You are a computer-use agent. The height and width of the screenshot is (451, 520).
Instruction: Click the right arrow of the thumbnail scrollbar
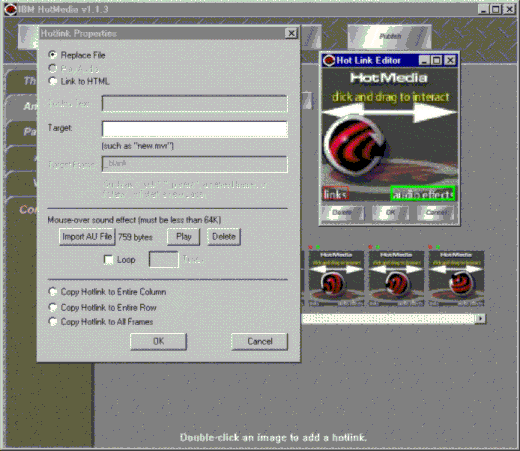(480, 319)
